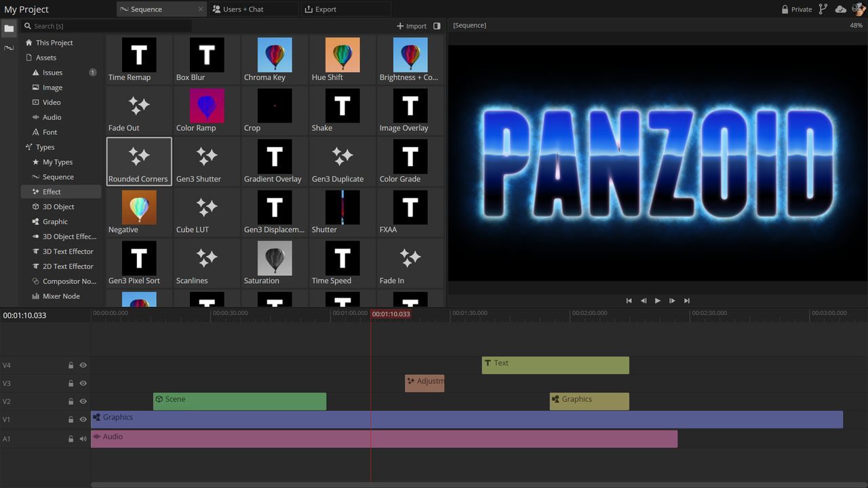Open the sequence sidebar icon below folder
Viewport: 868px width, 488px height.
pyautogui.click(x=9, y=48)
